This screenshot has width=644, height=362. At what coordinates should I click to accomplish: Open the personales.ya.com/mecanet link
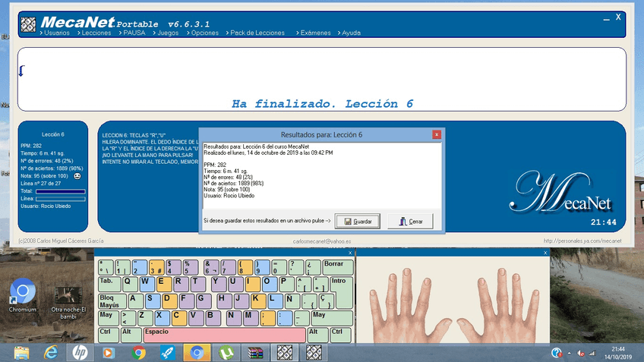pyautogui.click(x=582, y=241)
